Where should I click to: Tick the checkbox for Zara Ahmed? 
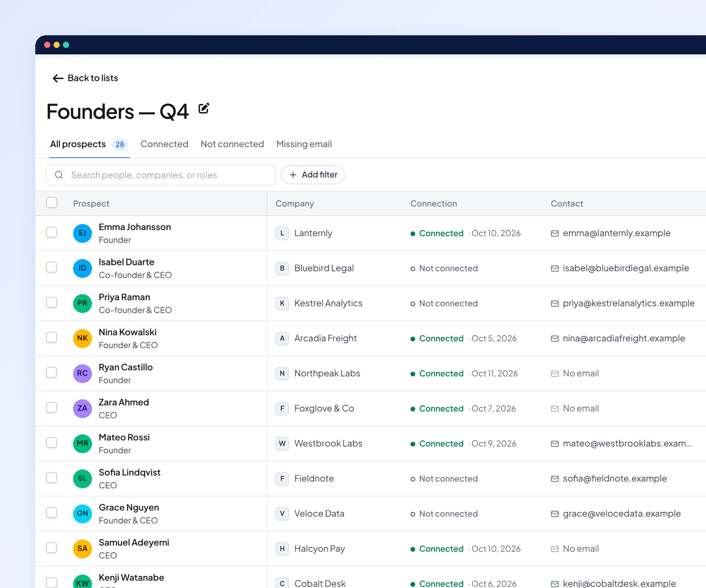tap(51, 407)
